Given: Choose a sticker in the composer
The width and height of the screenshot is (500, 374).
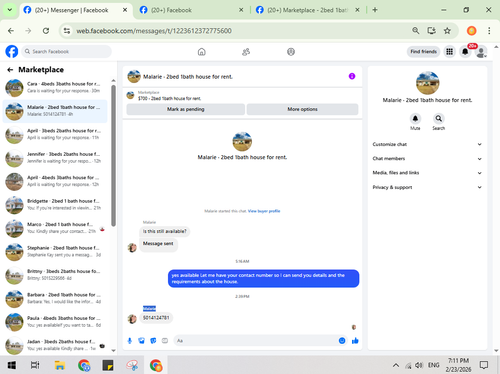Looking at the screenshot, I should click(153, 341).
